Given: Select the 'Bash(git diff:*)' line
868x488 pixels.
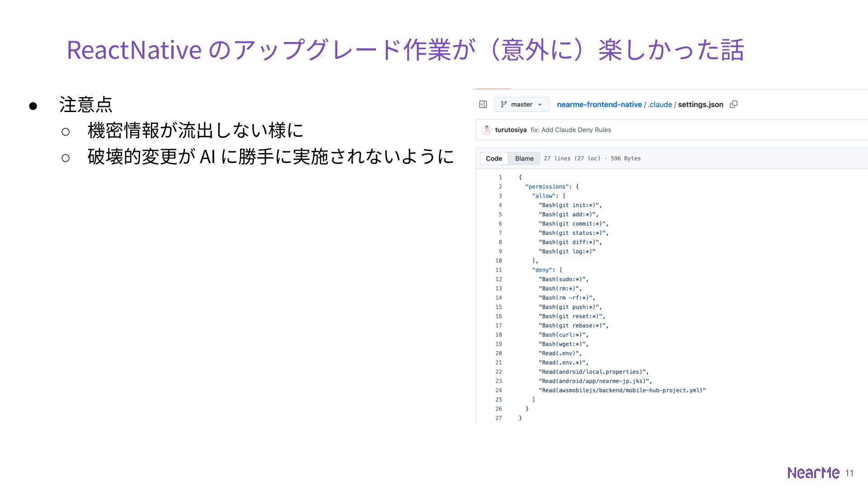Looking at the screenshot, I should [x=570, y=242].
